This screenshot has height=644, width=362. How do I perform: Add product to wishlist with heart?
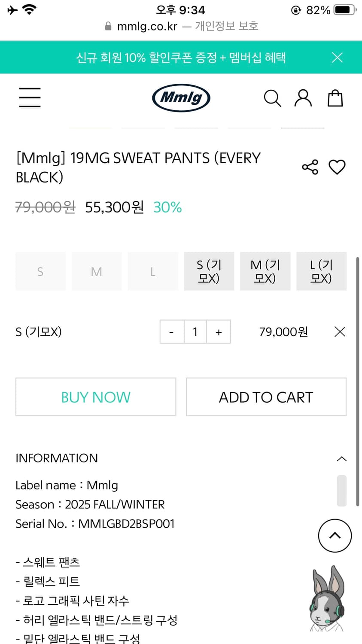pyautogui.click(x=337, y=167)
